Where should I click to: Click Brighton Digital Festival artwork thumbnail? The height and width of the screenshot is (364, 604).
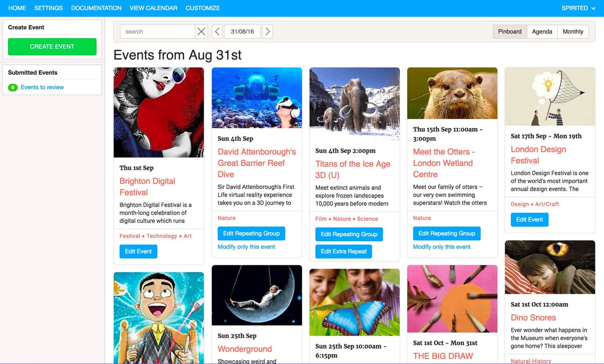[159, 113]
